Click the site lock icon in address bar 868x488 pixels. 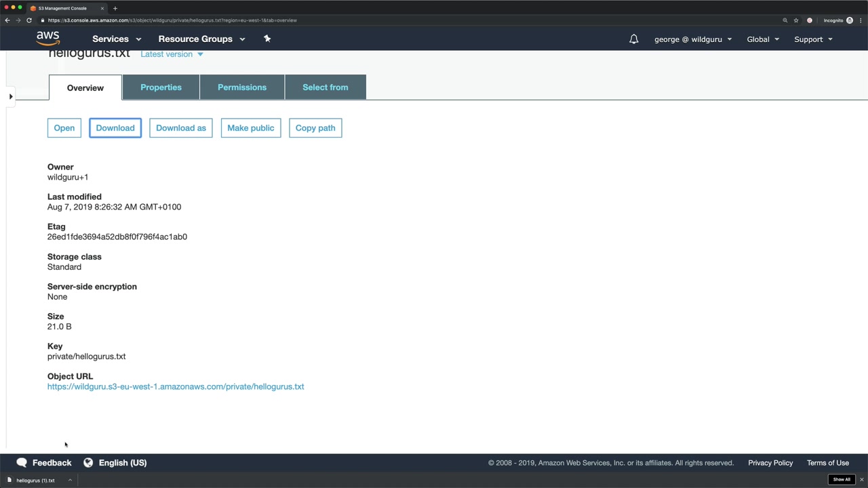pyautogui.click(x=43, y=20)
